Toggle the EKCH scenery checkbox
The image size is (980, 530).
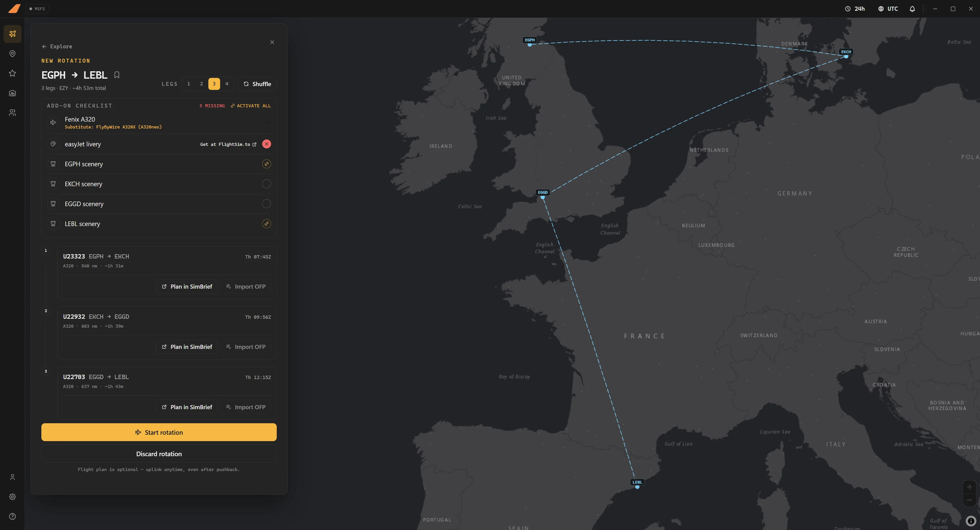267,184
